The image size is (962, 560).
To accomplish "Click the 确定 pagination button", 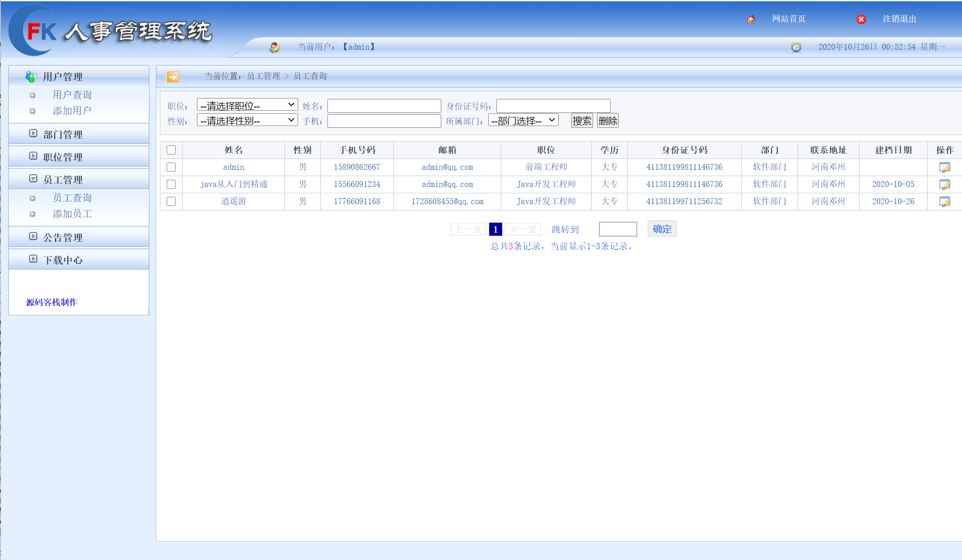I will pyautogui.click(x=662, y=229).
